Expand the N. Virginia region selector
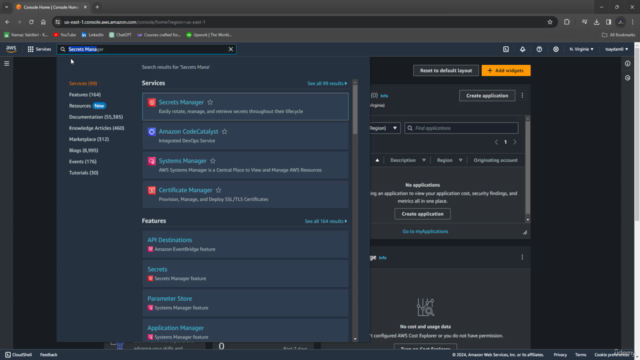 (581, 49)
